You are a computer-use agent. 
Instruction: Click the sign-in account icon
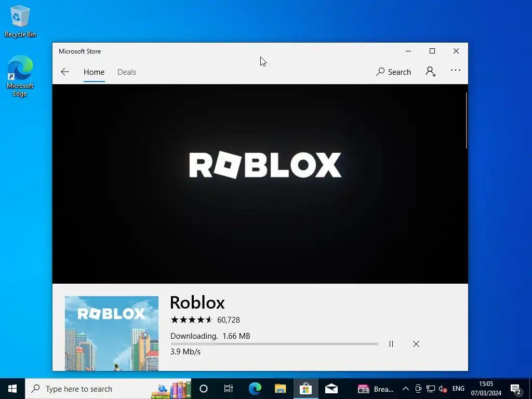(431, 72)
